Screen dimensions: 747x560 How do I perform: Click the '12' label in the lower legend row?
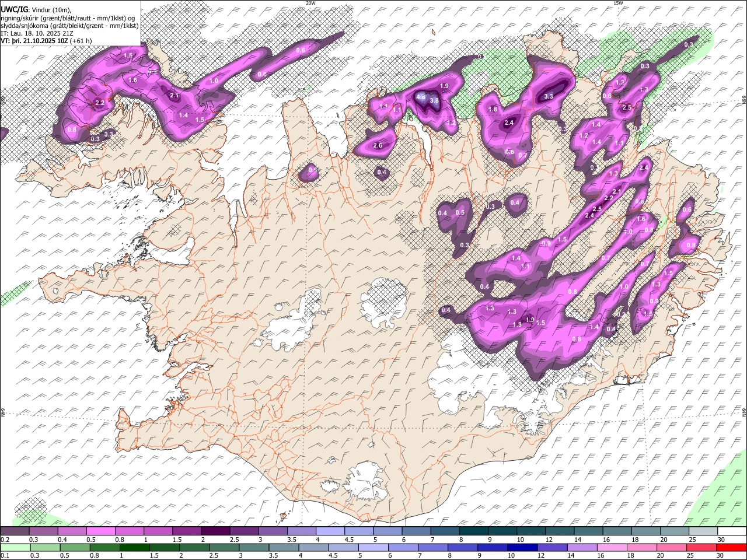[x=541, y=555]
